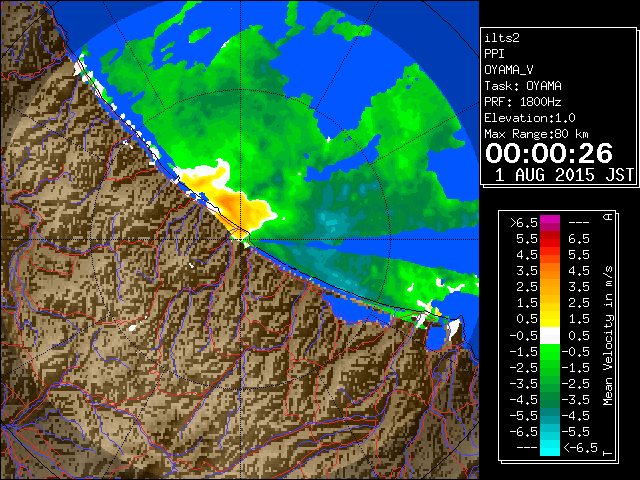Select the left-column '4.5' legend value
The width and height of the screenshot is (640, 480).
tap(527, 255)
